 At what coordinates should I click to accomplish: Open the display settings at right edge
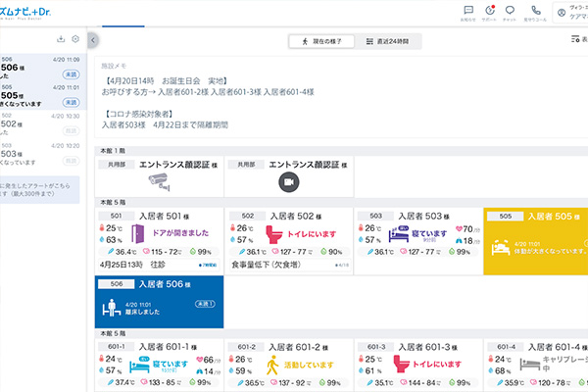[576, 40]
